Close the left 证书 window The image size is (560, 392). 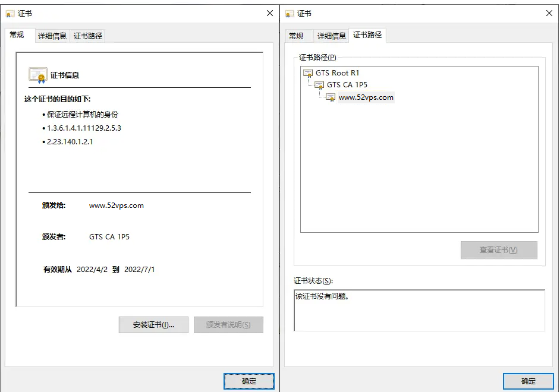(270, 13)
